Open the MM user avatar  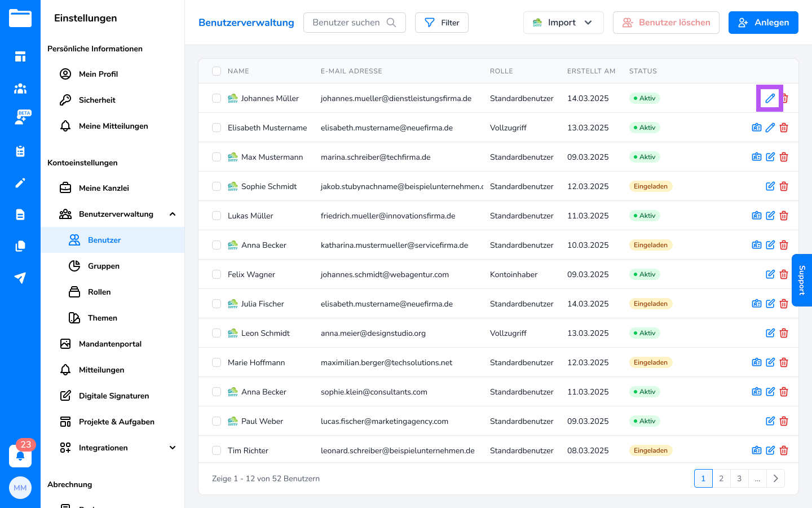click(x=20, y=488)
